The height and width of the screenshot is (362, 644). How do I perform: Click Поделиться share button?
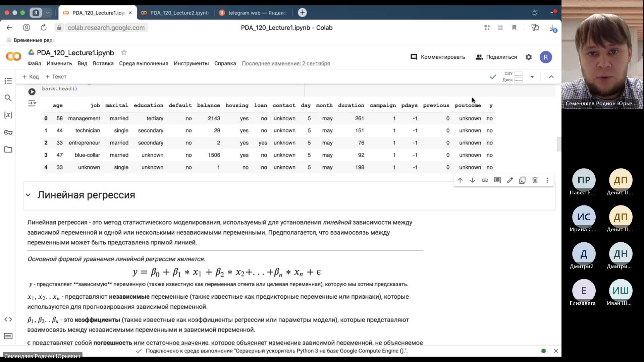tap(496, 57)
